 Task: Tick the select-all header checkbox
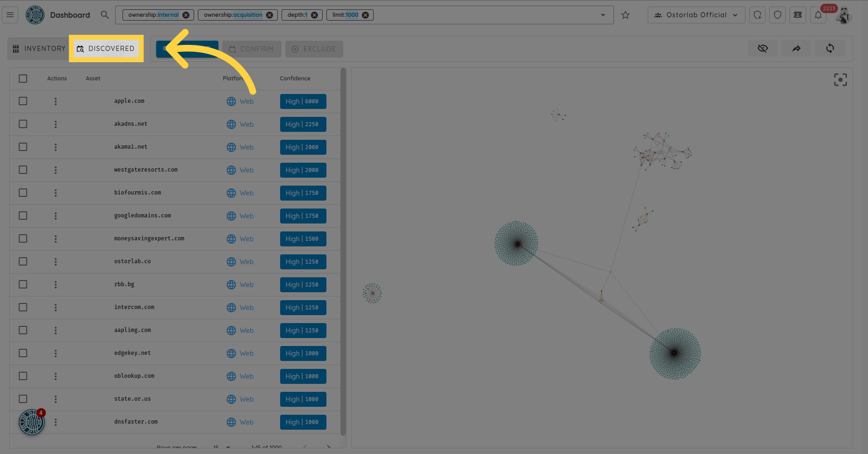(23, 79)
